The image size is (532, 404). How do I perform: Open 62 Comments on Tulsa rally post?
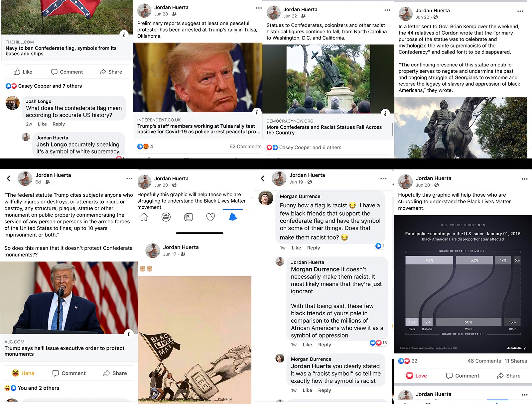[x=245, y=147]
